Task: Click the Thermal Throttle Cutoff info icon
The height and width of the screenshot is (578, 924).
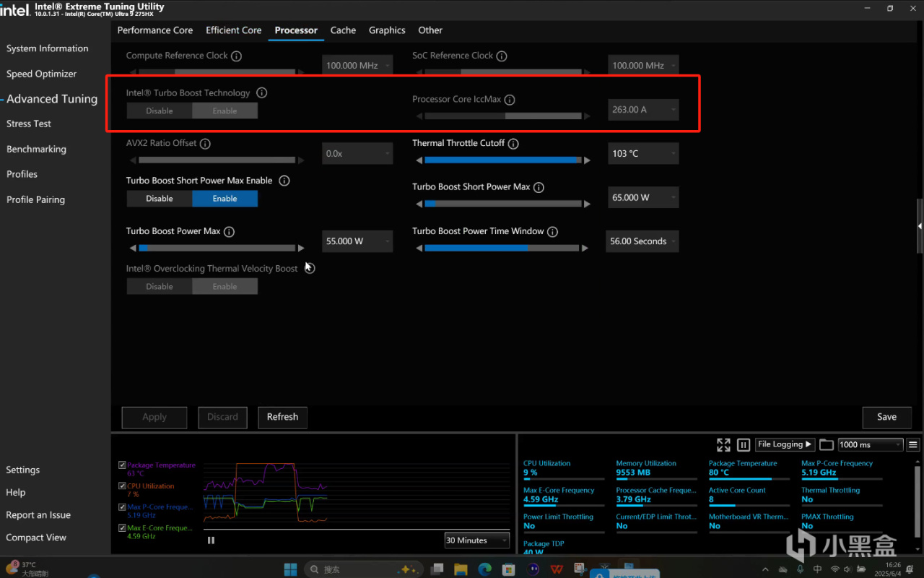Action: click(513, 143)
